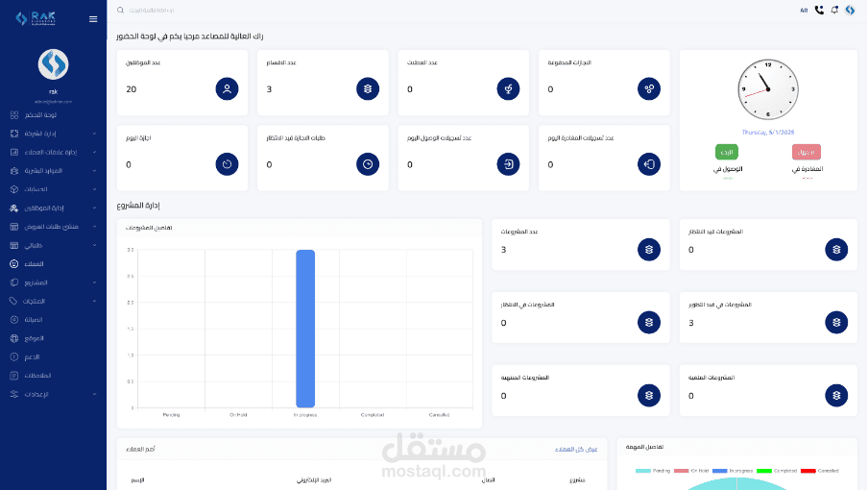The height and width of the screenshot is (490, 868).
Task: Expand the Company Management (إدارة الشركة) menu chevron
Action: pos(95,134)
